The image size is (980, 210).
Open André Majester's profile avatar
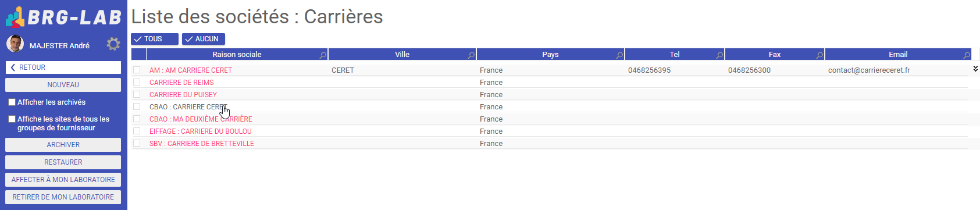coord(15,44)
